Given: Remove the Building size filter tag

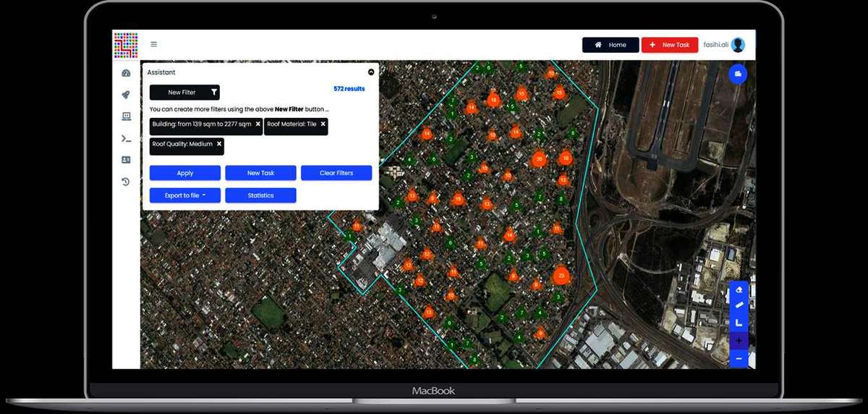Looking at the screenshot, I should pyautogui.click(x=258, y=124).
